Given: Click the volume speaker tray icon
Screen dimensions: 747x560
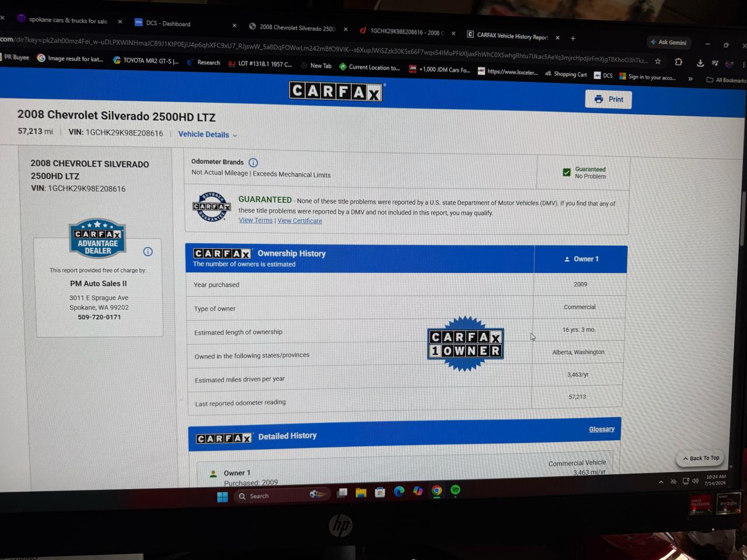Looking at the screenshot, I should coord(694,481).
